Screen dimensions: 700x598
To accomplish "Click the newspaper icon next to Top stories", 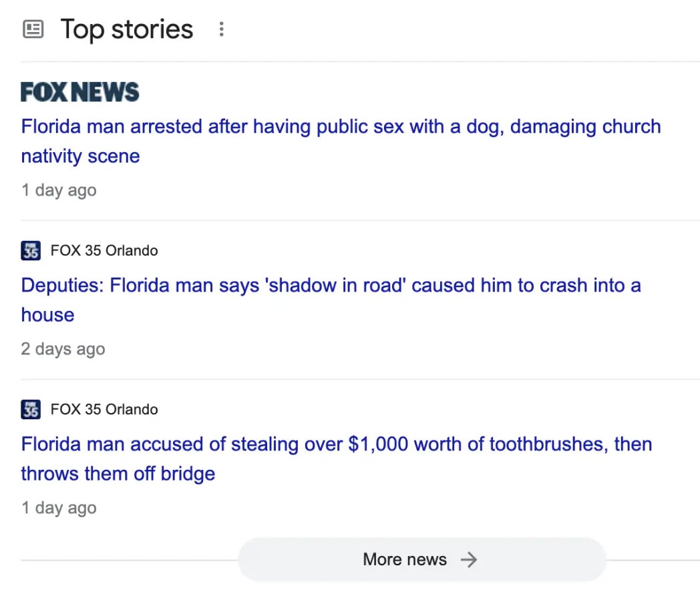I will tap(33, 29).
